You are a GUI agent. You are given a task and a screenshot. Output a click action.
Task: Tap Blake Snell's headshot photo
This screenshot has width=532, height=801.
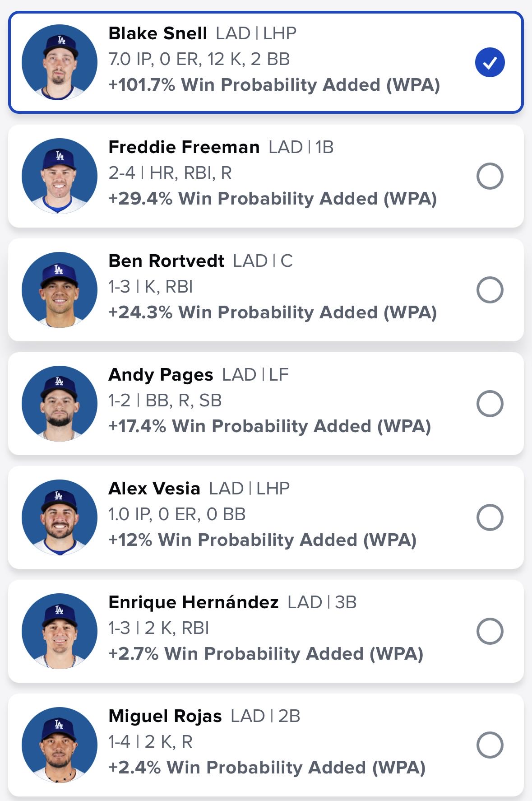[x=60, y=62]
